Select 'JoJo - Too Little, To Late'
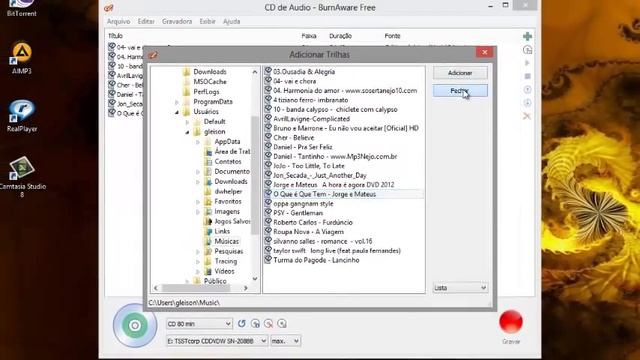The width and height of the screenshot is (640, 360). click(309, 166)
